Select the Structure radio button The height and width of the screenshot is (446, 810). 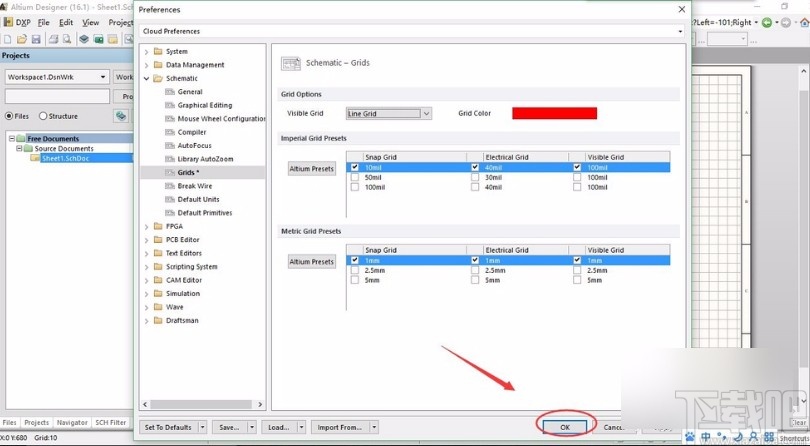pyautogui.click(x=43, y=116)
